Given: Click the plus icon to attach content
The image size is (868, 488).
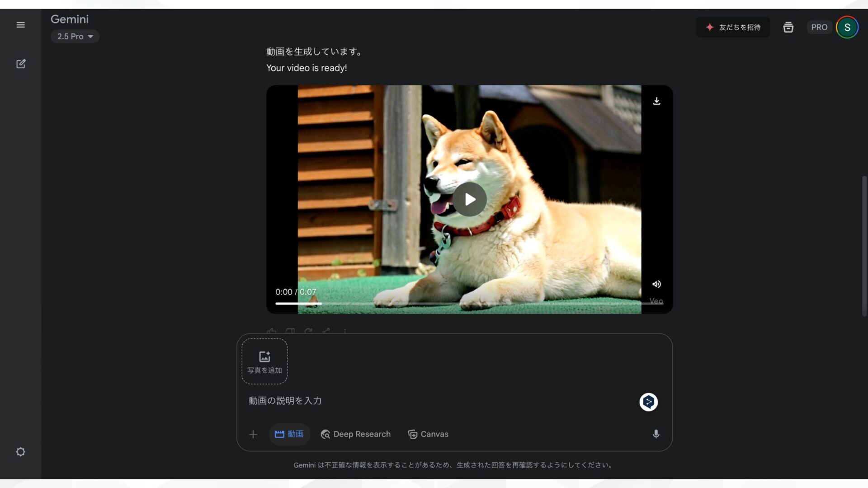Looking at the screenshot, I should pos(253,434).
